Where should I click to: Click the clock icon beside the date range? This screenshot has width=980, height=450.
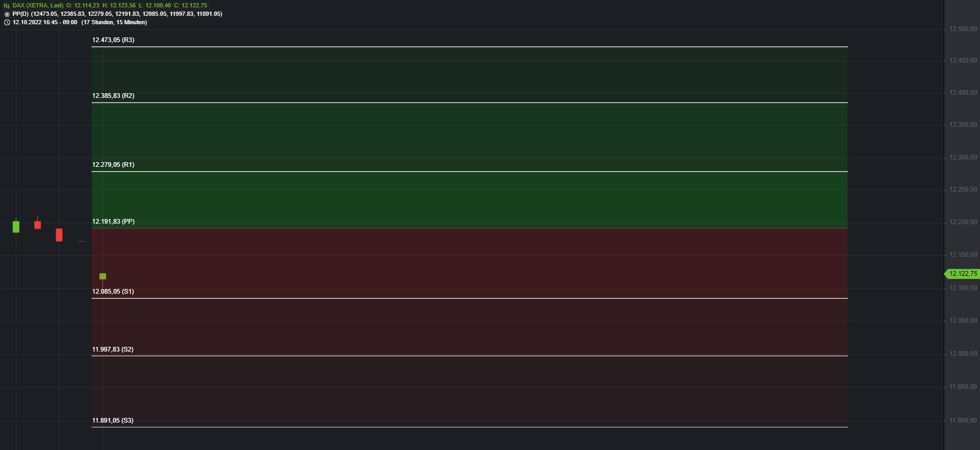(7, 23)
